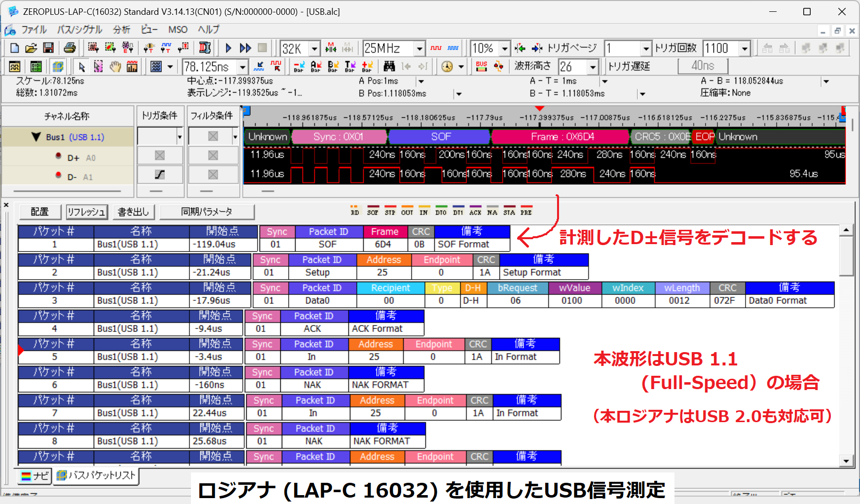
Task: Click the A Bar jump-to-marker icon
Action: coord(316,66)
